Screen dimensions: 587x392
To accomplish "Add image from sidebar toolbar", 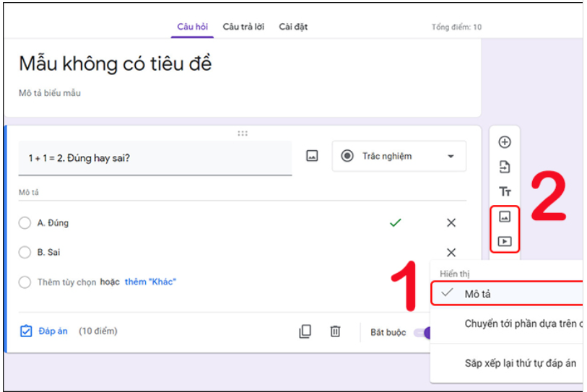I will pos(505,217).
